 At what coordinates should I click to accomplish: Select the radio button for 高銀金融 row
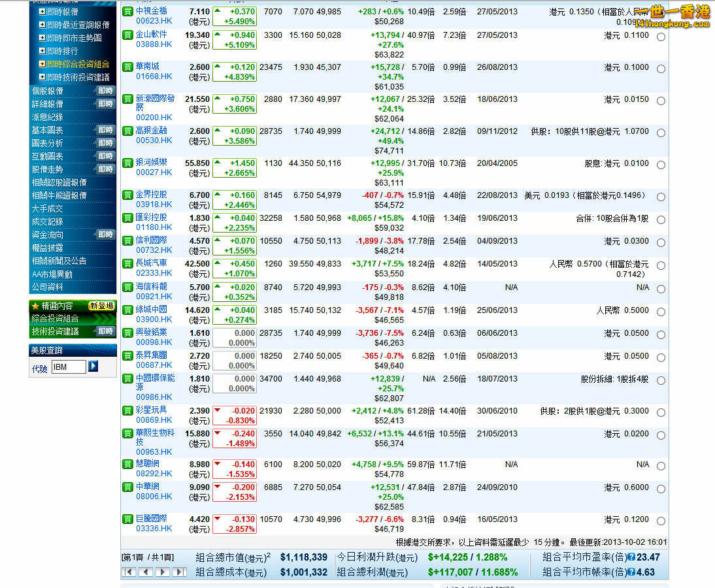(661, 133)
